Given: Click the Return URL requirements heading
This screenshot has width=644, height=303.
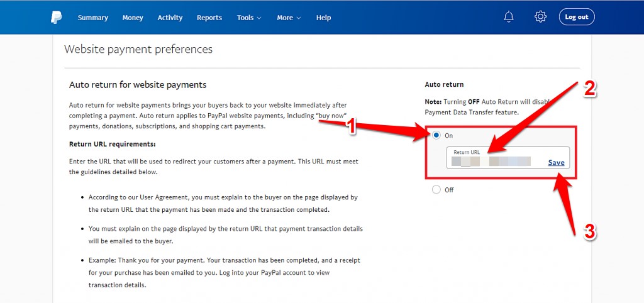Looking at the screenshot, I should (x=112, y=144).
